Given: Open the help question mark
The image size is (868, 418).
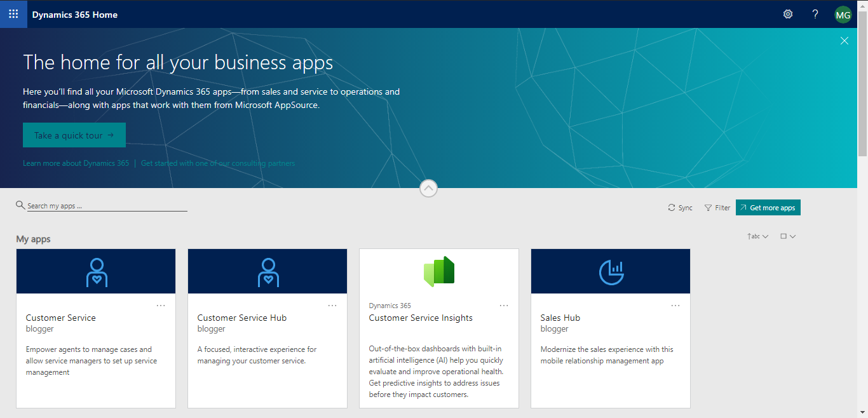Looking at the screenshot, I should [815, 14].
